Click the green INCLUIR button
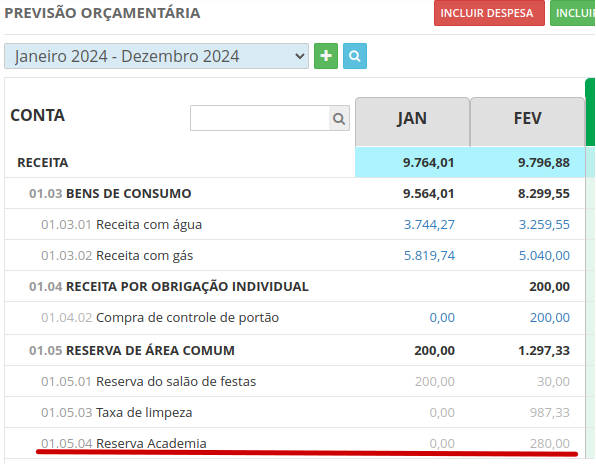 (573, 13)
